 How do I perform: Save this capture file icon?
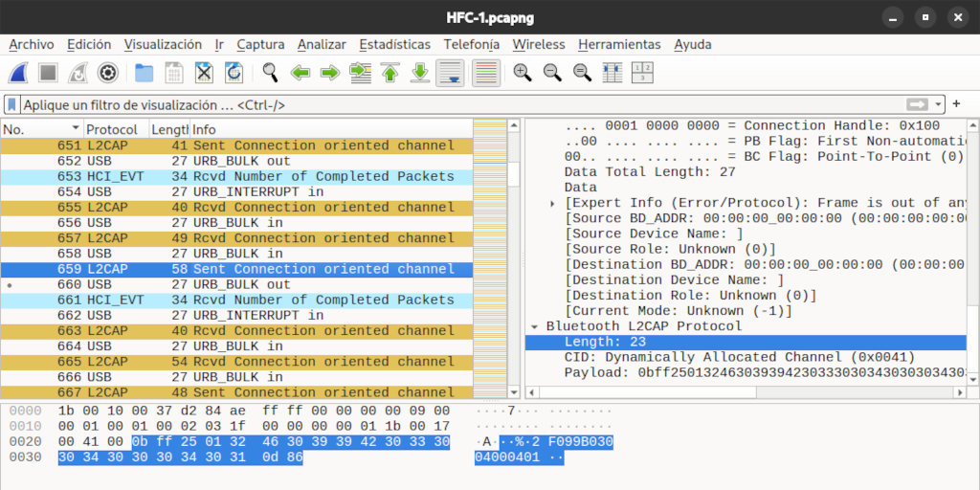174,73
